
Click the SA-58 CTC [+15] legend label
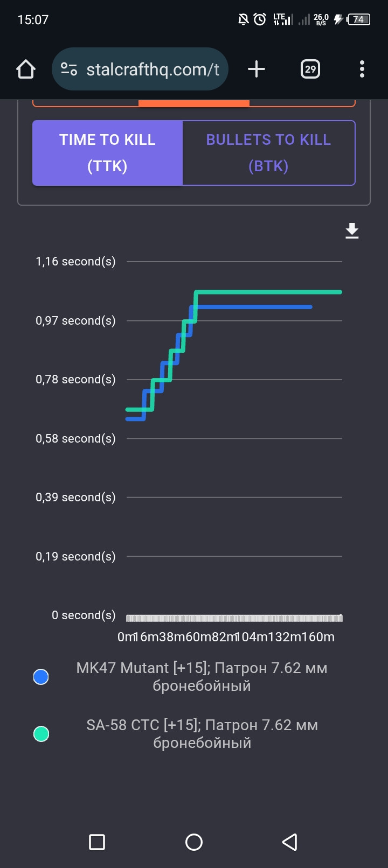click(x=202, y=734)
